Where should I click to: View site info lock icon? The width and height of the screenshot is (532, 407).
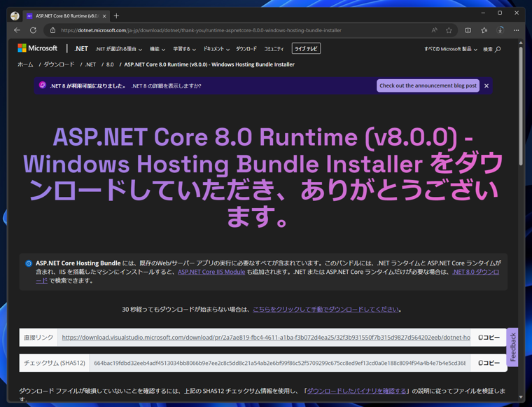53,30
